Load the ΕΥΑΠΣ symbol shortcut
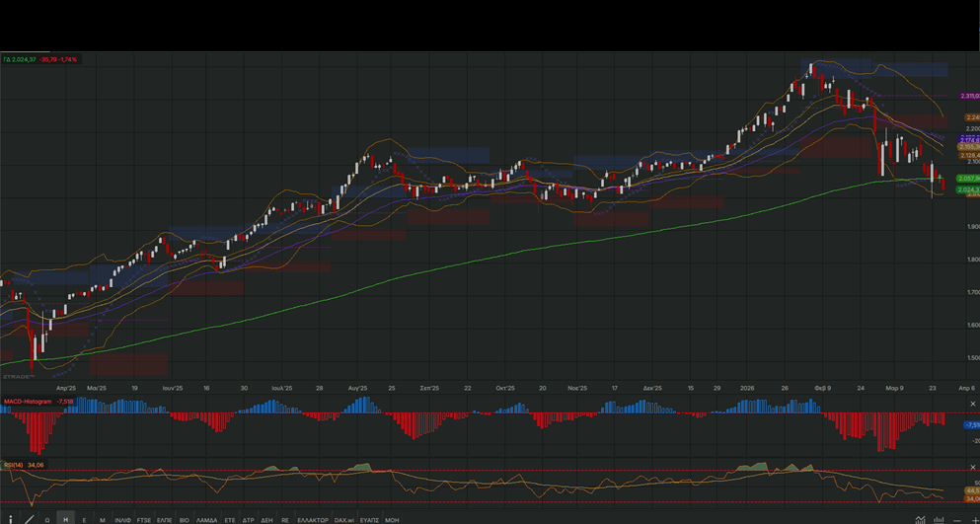 tap(369, 520)
